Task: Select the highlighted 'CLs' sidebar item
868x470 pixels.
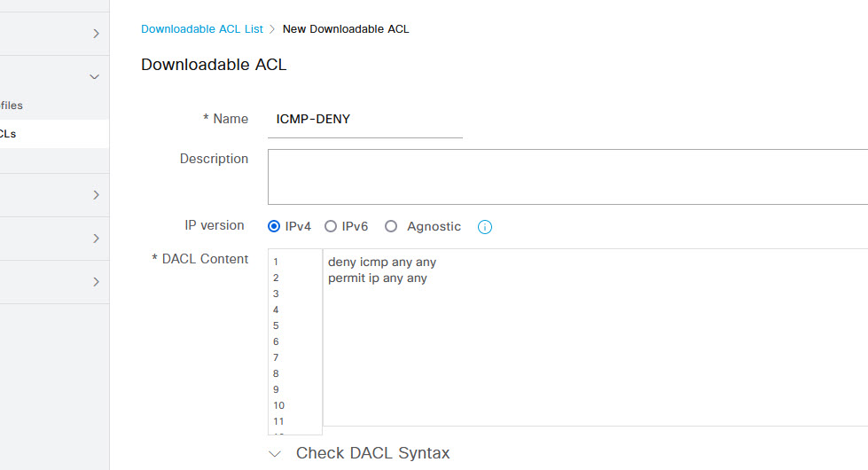Action: point(54,133)
